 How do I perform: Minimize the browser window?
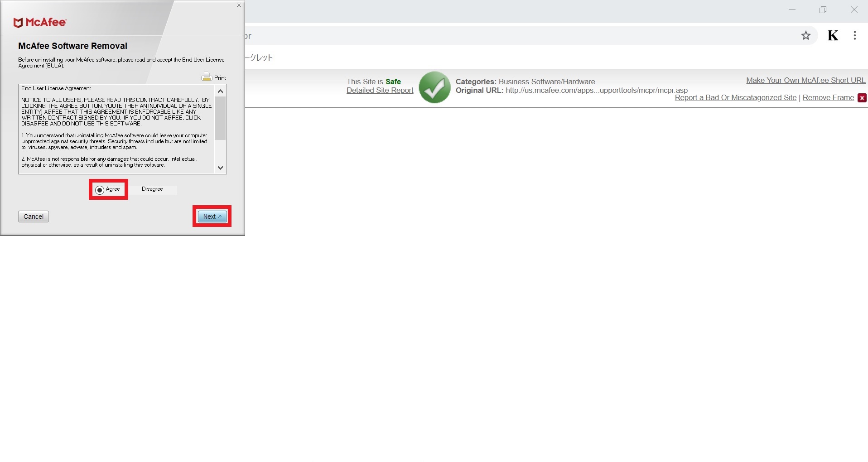(x=792, y=10)
